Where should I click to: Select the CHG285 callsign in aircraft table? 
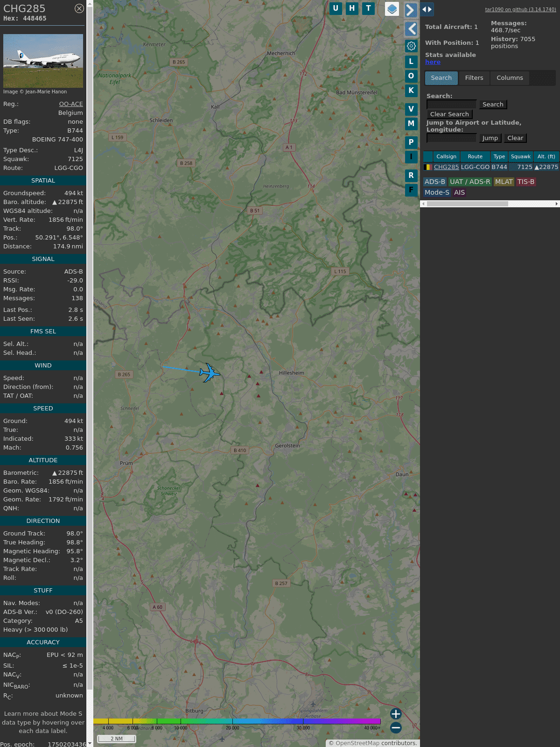coord(446,167)
